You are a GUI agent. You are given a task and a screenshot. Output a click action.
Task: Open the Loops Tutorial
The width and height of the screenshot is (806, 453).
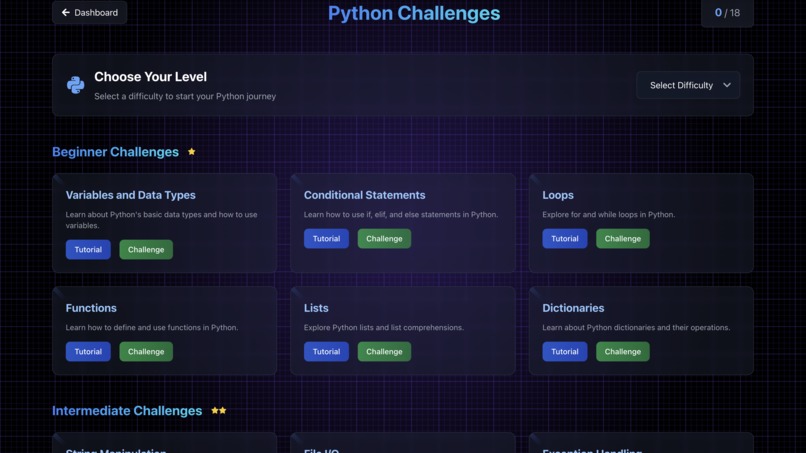point(565,239)
